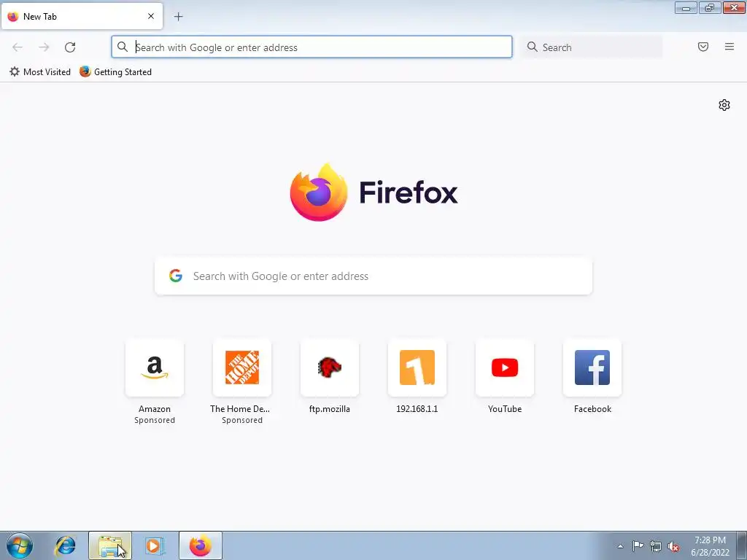Show hidden system tray icons
747x560 pixels.
620,546
